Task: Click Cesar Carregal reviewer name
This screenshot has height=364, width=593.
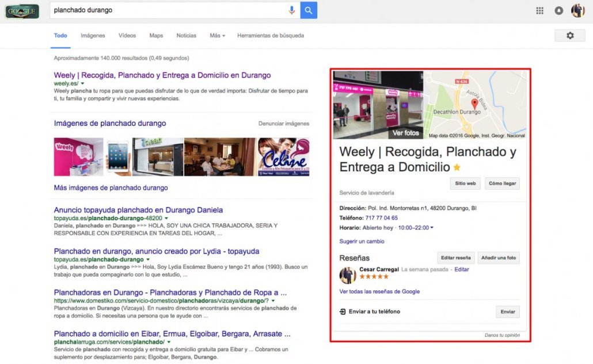Action: coord(379,269)
